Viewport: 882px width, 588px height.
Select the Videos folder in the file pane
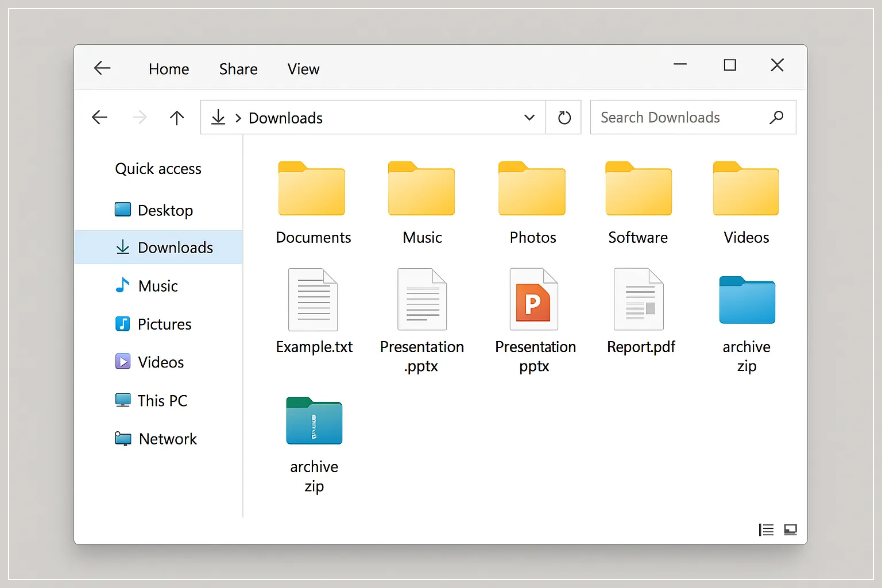(x=746, y=188)
